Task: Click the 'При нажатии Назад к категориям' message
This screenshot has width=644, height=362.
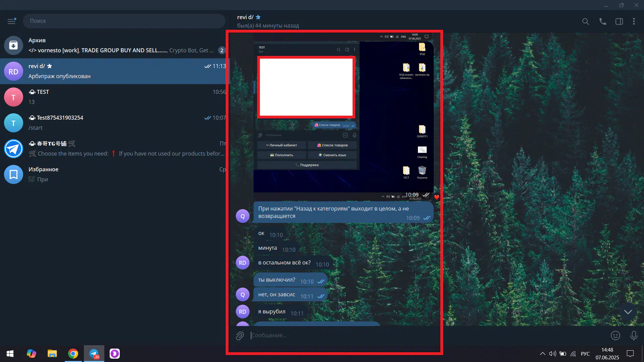Action: [343, 212]
